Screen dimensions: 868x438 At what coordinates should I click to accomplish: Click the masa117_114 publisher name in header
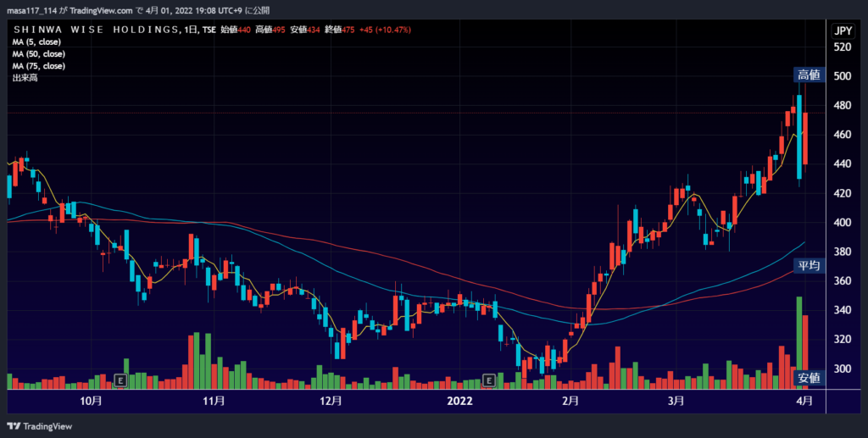pyautogui.click(x=31, y=10)
